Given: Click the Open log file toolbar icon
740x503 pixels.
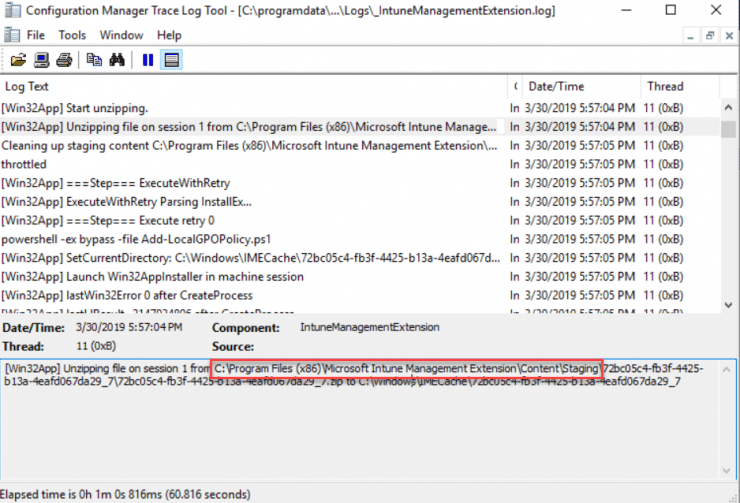Looking at the screenshot, I should point(17,60).
